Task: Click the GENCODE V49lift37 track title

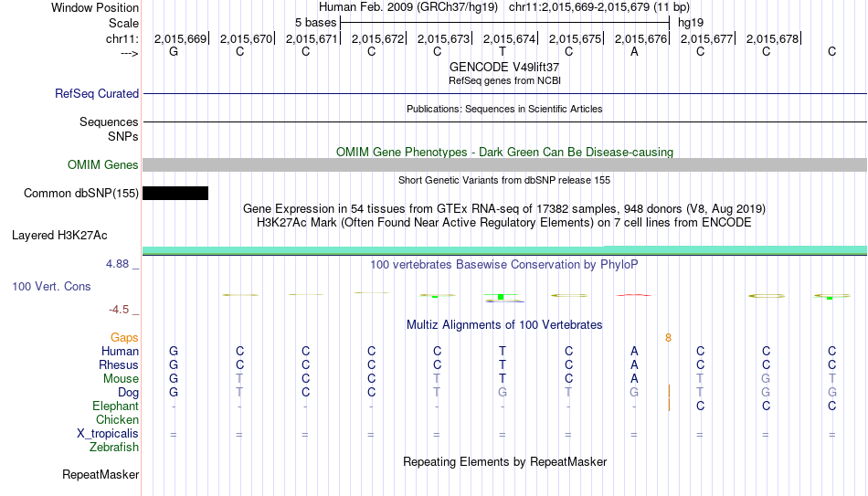Action: 504,67
